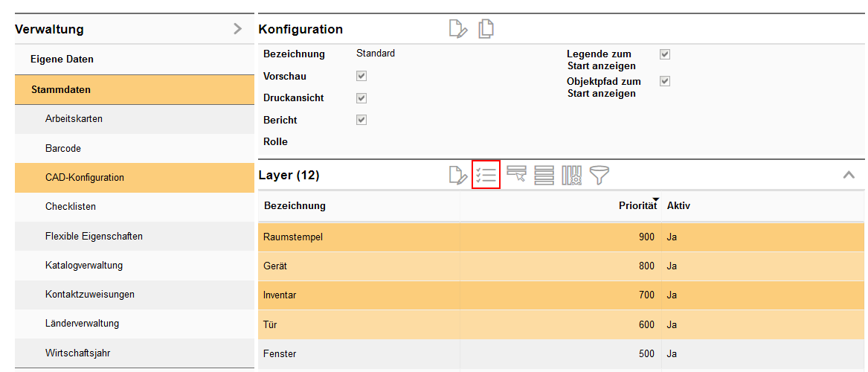
Task: Toggle Legende zum Start anzeigen checkbox
Action: tap(665, 54)
